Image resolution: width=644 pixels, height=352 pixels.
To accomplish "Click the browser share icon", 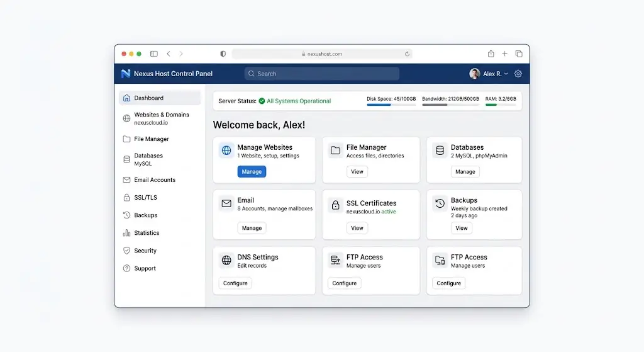I will 491,54.
